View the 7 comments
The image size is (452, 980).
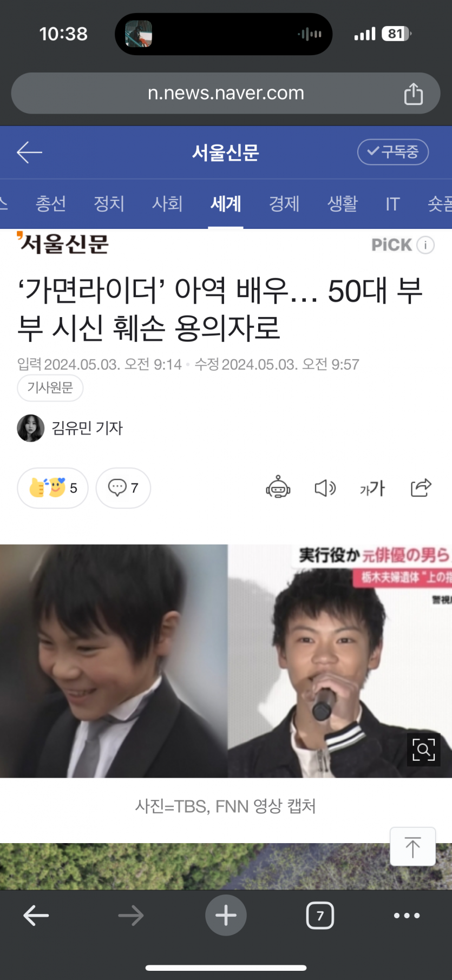pyautogui.click(x=123, y=488)
